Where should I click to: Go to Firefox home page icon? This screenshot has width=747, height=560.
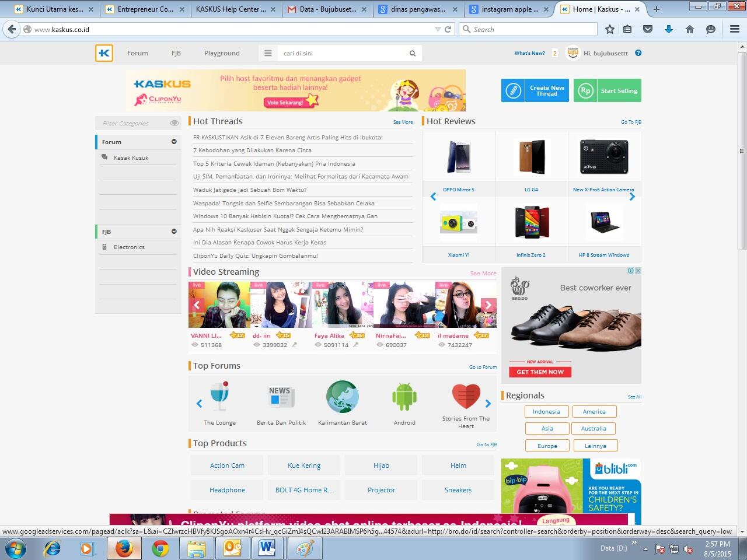(x=690, y=29)
